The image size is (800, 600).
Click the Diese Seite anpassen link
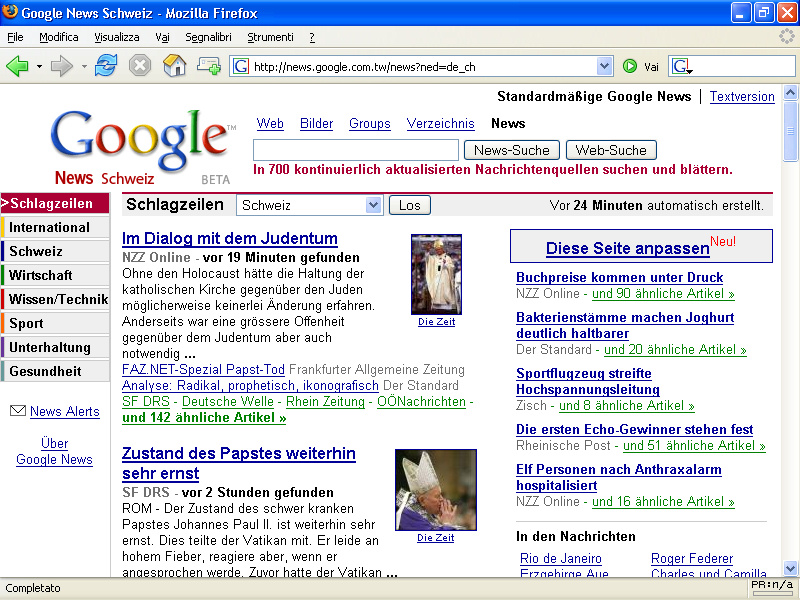coord(628,248)
